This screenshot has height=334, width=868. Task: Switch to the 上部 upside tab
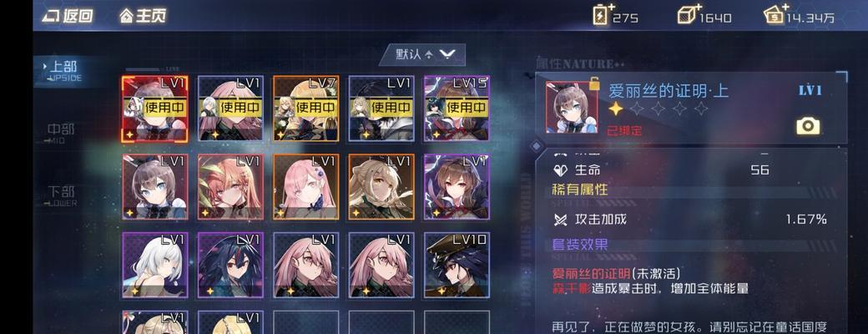63,71
